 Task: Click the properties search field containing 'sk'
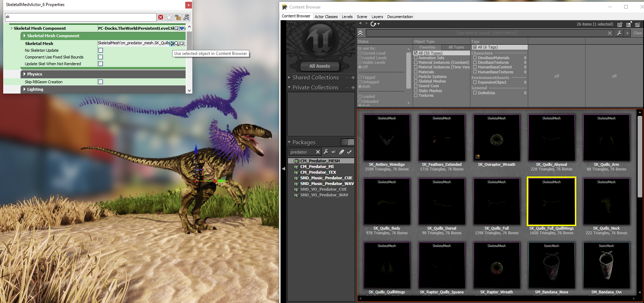(80, 17)
